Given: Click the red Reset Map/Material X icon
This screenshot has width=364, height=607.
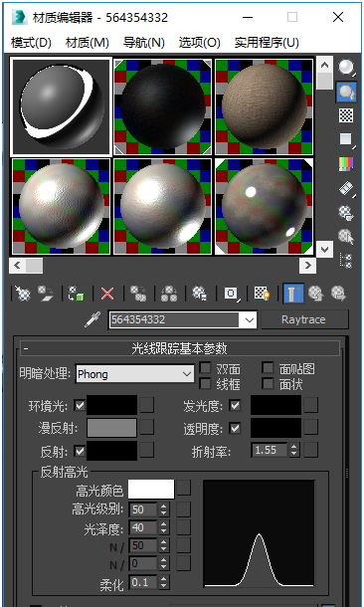Looking at the screenshot, I should click(107, 294).
